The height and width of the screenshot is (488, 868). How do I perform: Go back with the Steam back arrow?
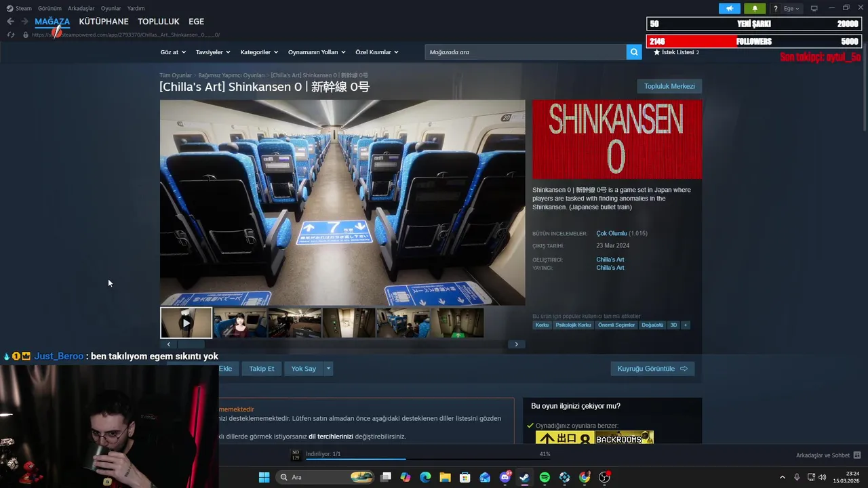(x=10, y=22)
